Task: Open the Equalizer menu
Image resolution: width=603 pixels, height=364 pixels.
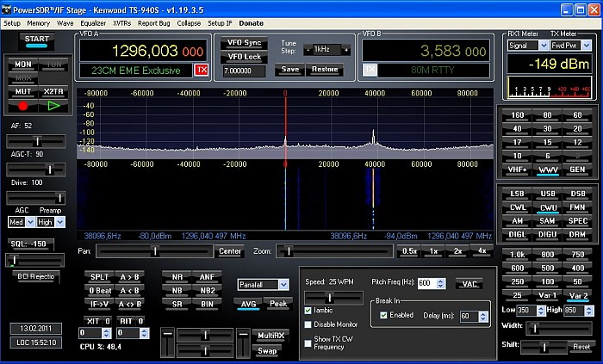Action: [x=93, y=23]
